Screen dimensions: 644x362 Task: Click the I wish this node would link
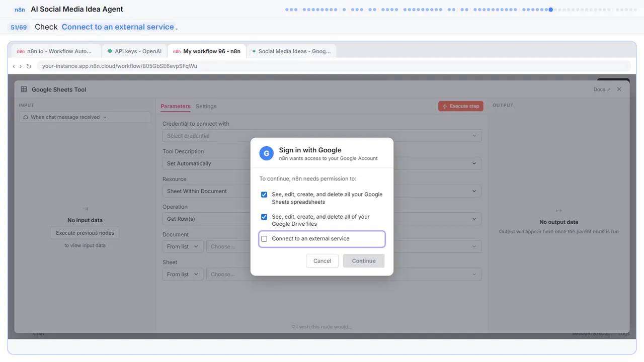(x=322, y=327)
